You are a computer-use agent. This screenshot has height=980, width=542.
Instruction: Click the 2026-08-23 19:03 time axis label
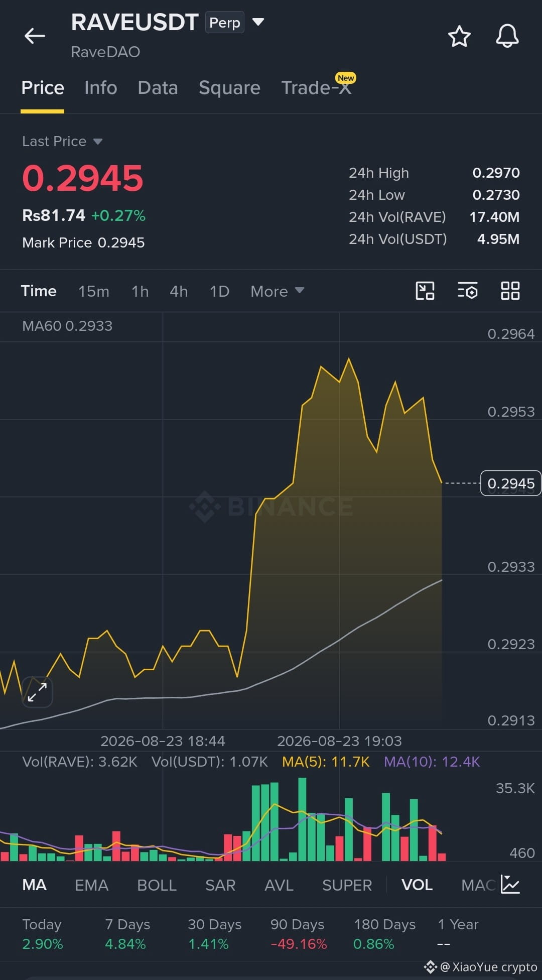point(339,741)
